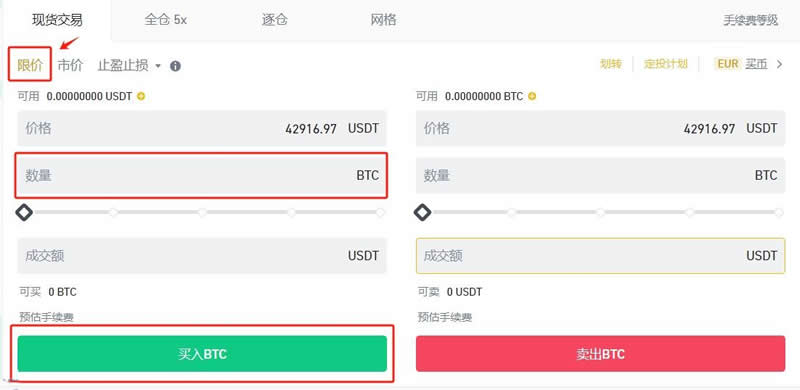Image resolution: width=800 pixels, height=390 pixels.
Task: Open the 手续费等级 link
Action: tap(751, 20)
